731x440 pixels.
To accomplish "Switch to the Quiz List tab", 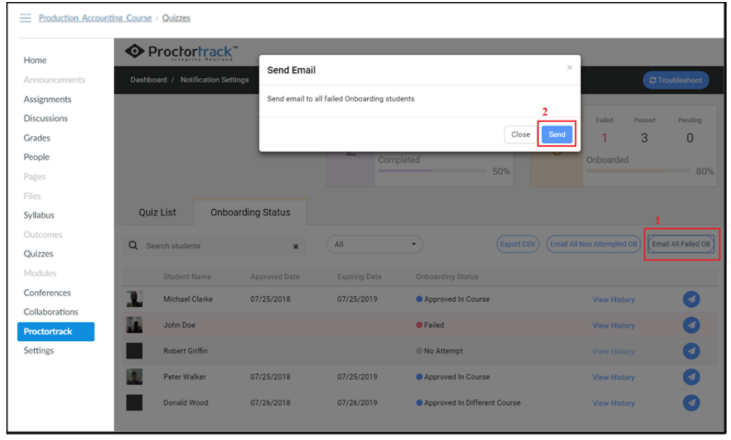I will (157, 213).
